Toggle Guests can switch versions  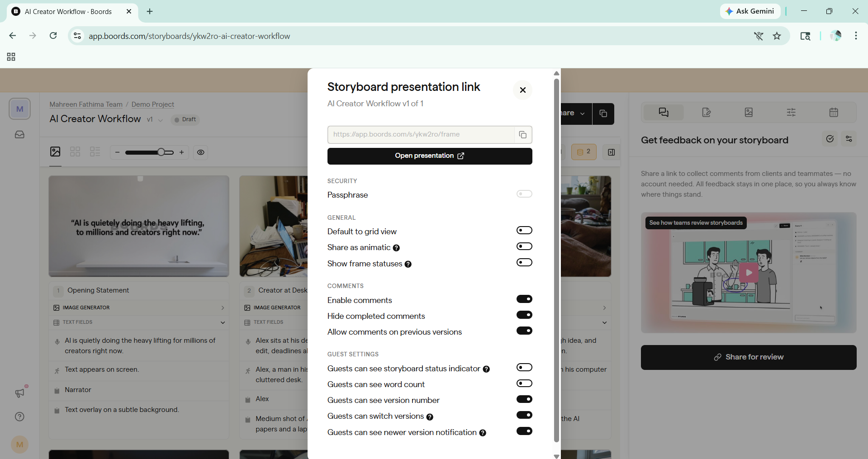[524, 415]
